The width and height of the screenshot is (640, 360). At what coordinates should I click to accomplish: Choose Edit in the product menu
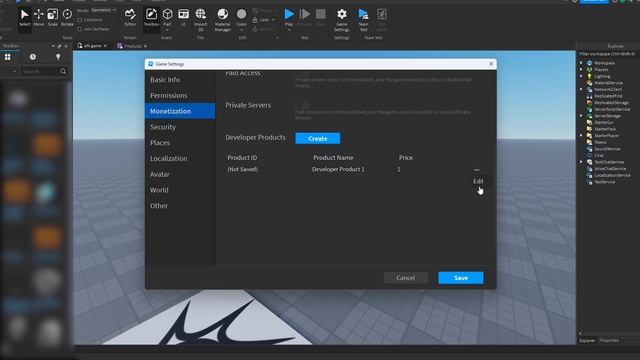coord(478,181)
